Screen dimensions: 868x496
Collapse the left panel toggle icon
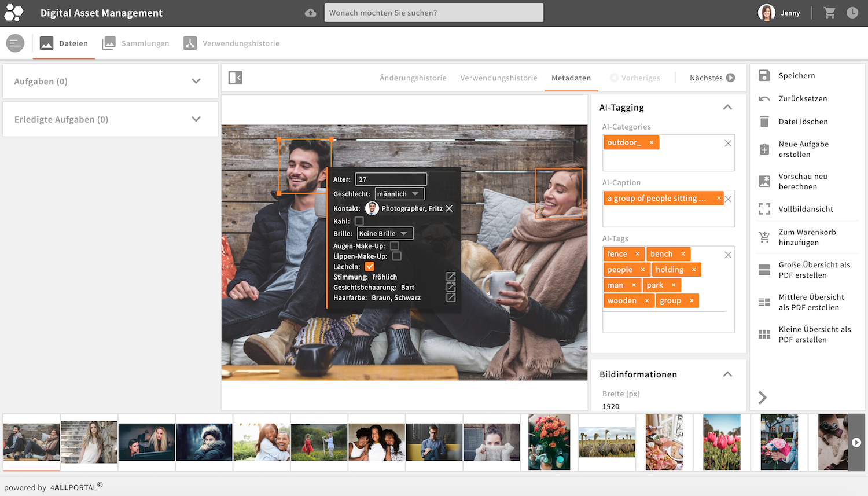click(236, 78)
